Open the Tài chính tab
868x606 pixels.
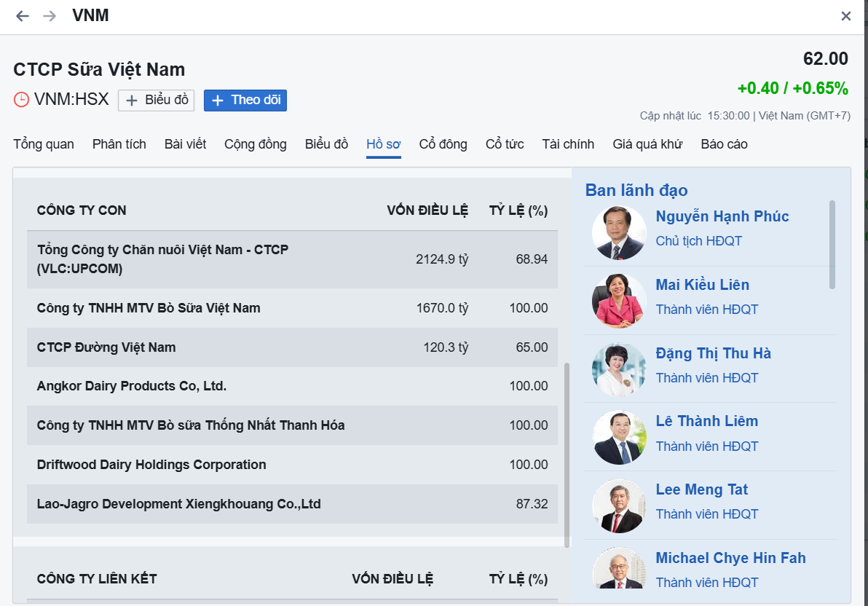[x=568, y=144]
